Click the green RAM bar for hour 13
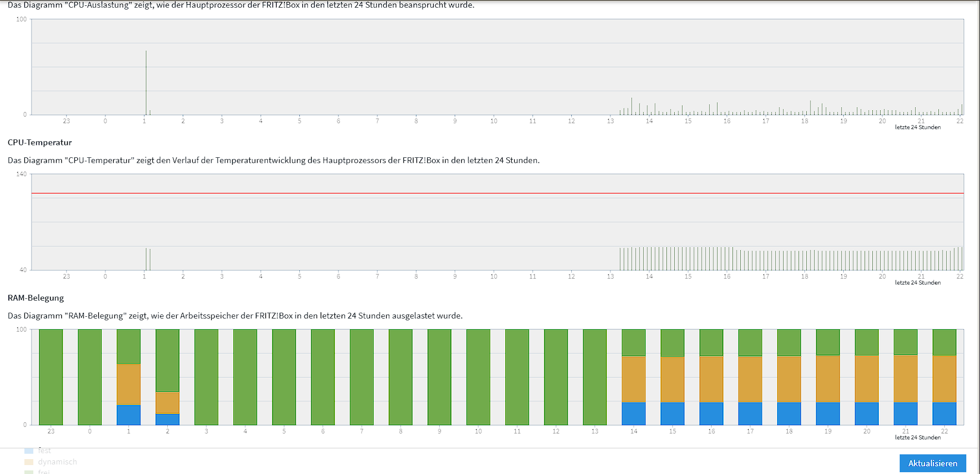The image size is (980, 474). pyautogui.click(x=595, y=377)
